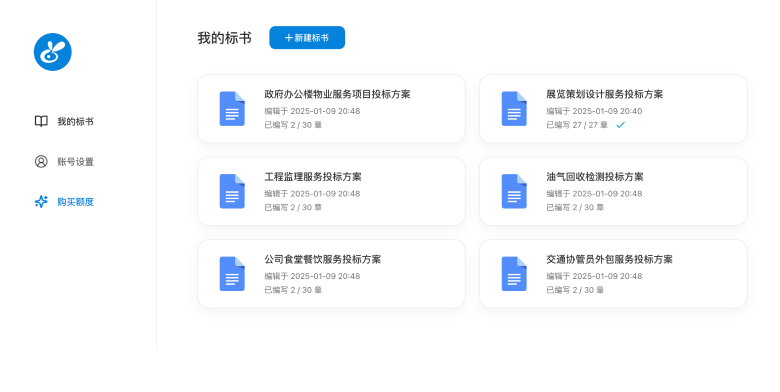
Task: Click 已编写 2 / 30 章 under 交通协管员外包服务投标方案
Action: click(x=575, y=290)
